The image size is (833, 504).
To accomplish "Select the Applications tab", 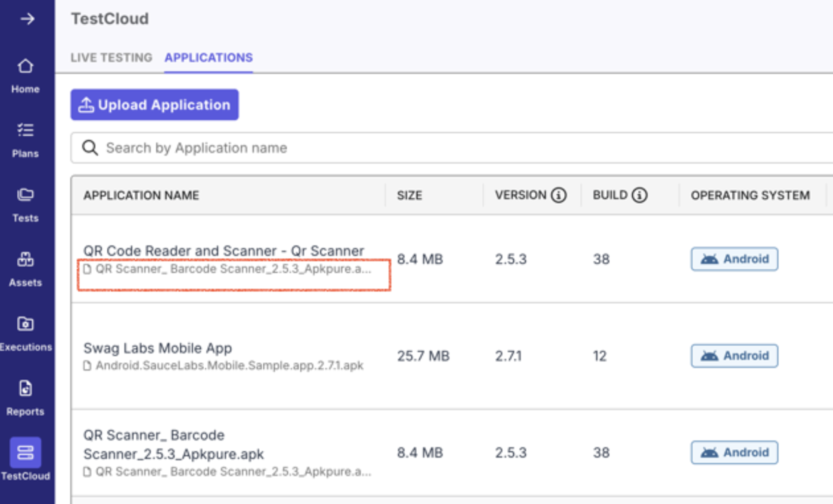I will [208, 58].
